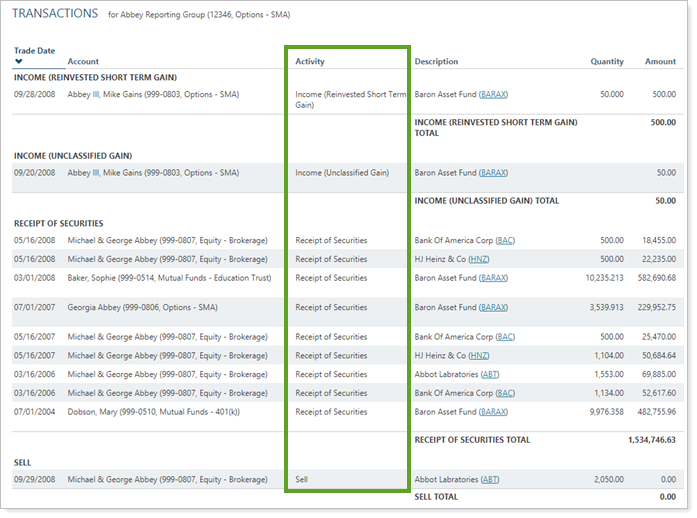Open BARAX link in the 09/20/2008 row
697x518 pixels.
tap(493, 173)
